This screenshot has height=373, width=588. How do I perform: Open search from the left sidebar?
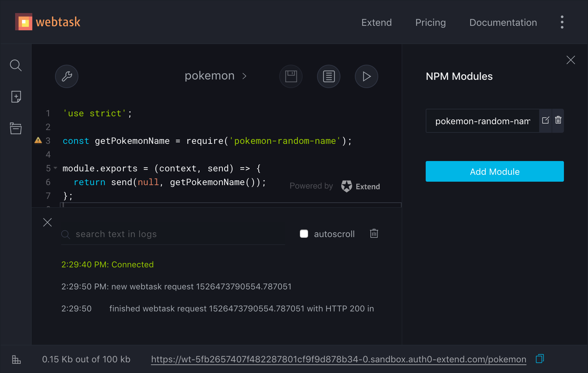(x=15, y=65)
